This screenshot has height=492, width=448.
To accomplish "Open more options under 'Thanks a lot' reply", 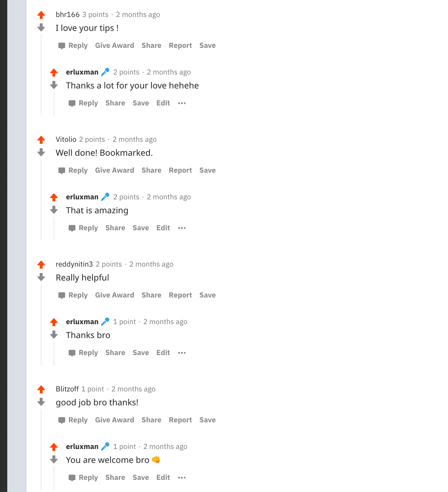I will coord(182,103).
